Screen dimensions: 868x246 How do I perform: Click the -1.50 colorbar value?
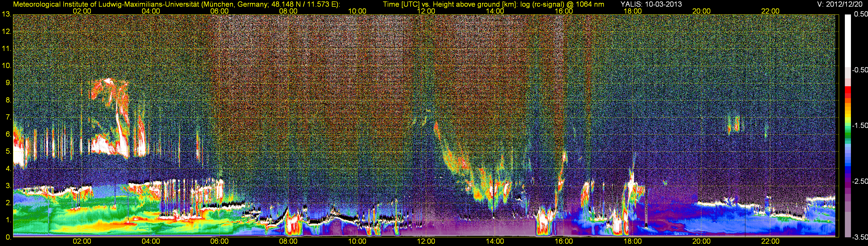[x=860, y=125]
